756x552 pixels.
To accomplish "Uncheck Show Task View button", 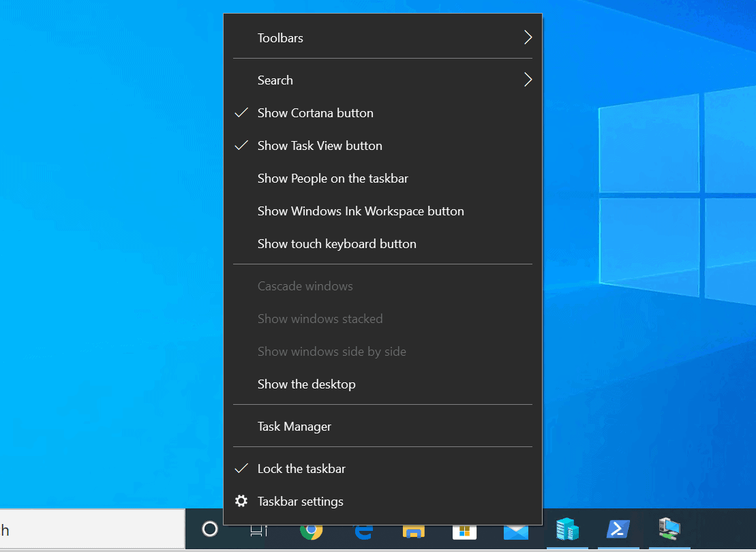I will pyautogui.click(x=319, y=145).
